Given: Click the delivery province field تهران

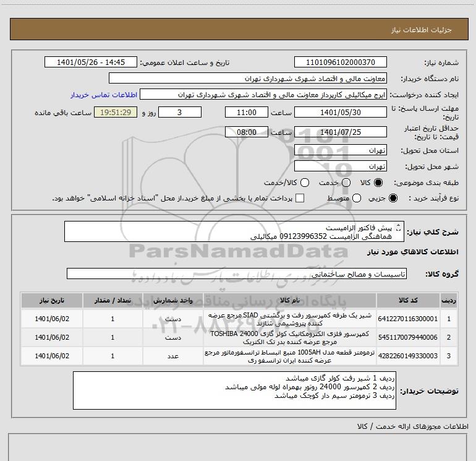Looking at the screenshot, I should [340, 150].
